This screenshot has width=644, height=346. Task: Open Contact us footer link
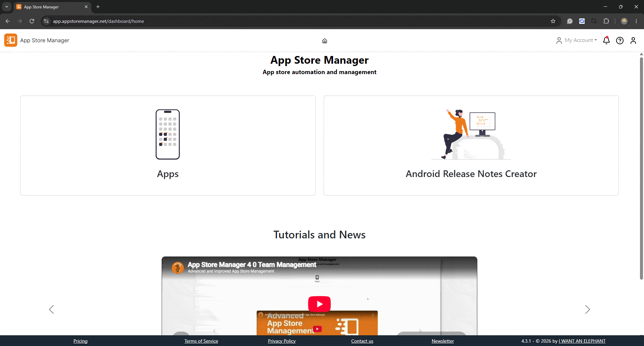click(x=362, y=341)
